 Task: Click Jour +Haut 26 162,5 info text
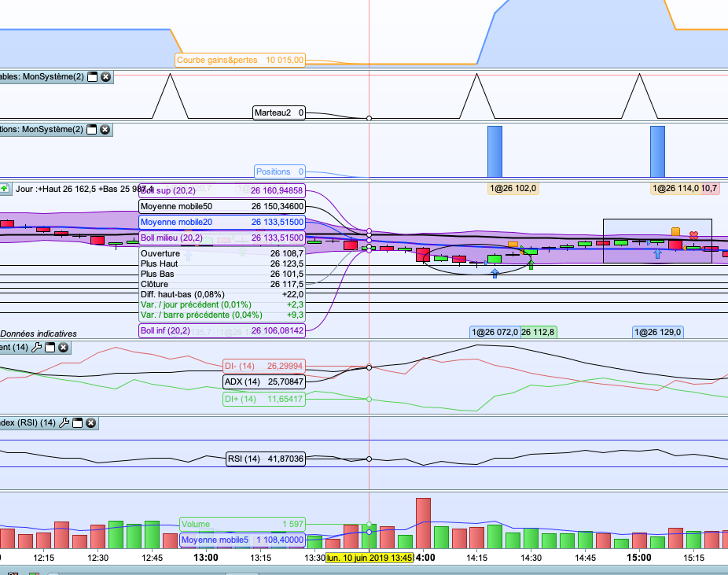point(83,189)
